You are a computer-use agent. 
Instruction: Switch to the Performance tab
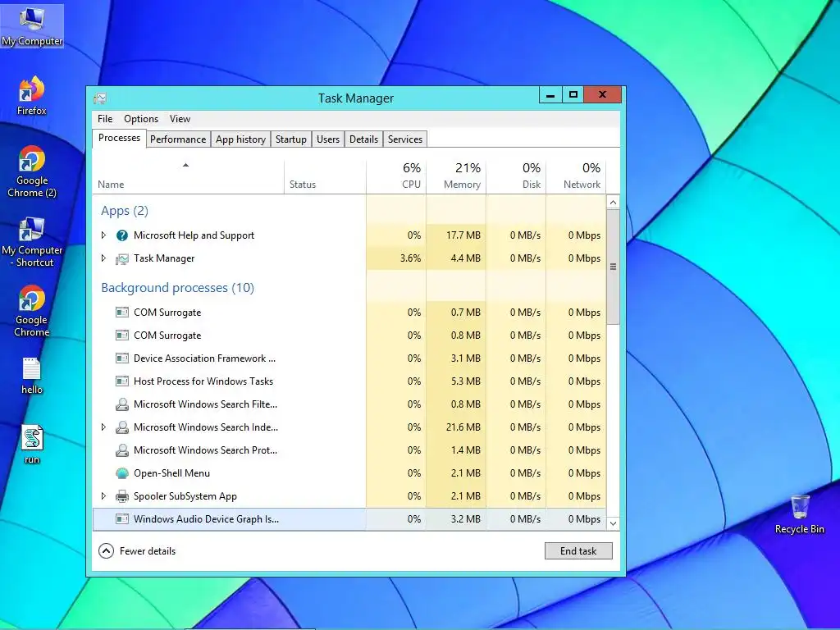point(178,139)
